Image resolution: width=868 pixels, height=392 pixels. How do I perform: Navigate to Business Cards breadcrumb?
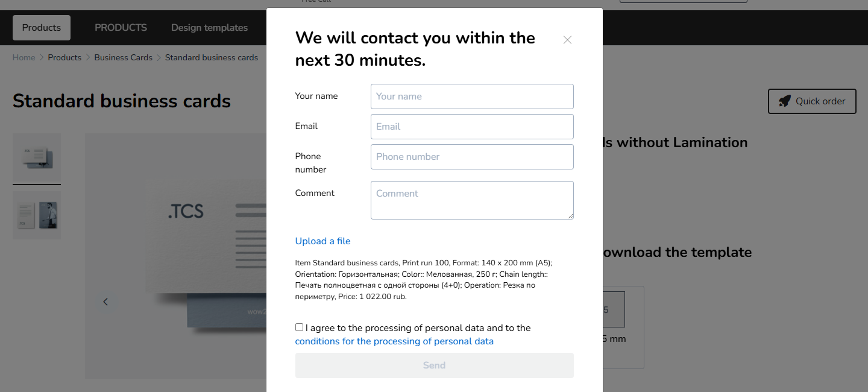[124, 58]
